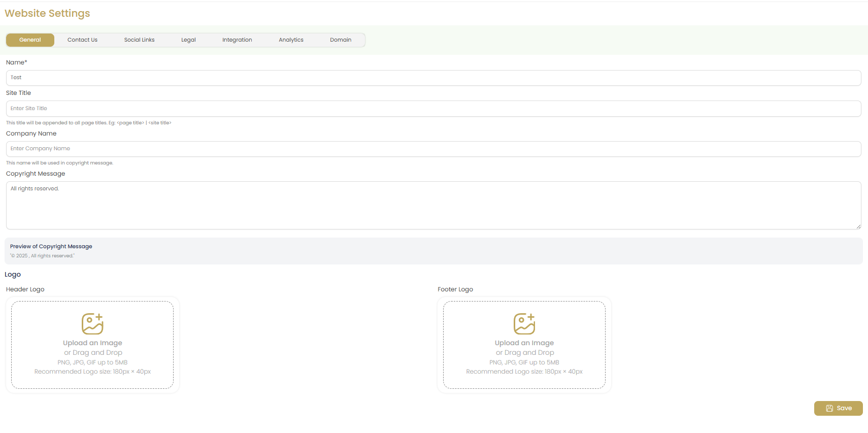868x433 pixels.
Task: Click the Preview of Copyright Message heading
Action: [x=51, y=246]
